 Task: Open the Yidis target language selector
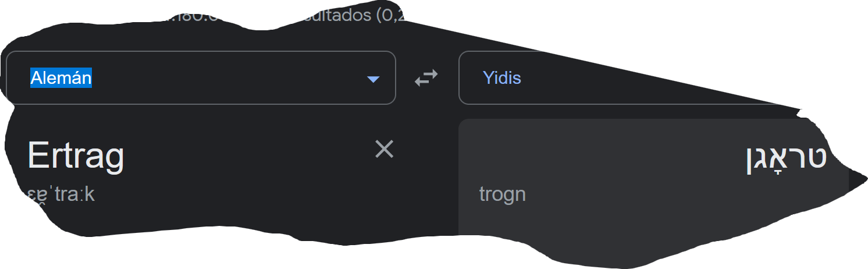(617, 78)
